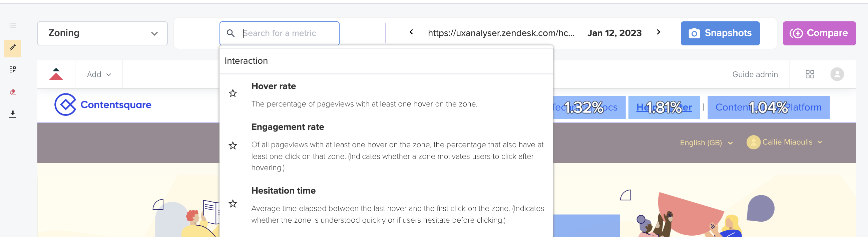Click the download icon in sidebar
The width and height of the screenshot is (868, 237).
[12, 114]
